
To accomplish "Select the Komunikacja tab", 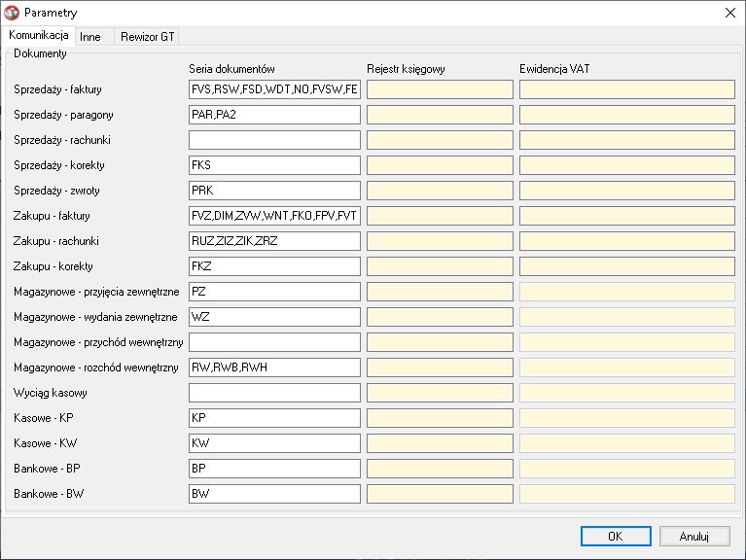I will (x=39, y=35).
